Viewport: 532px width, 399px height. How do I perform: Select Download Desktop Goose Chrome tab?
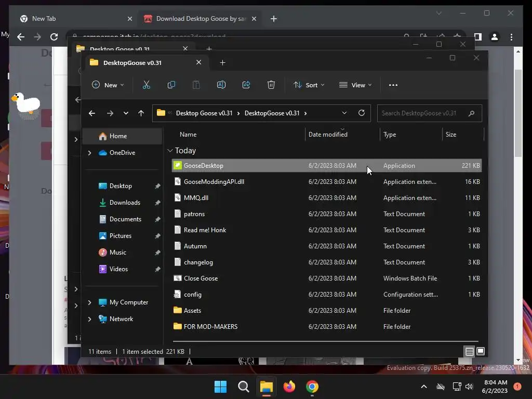[x=201, y=19]
